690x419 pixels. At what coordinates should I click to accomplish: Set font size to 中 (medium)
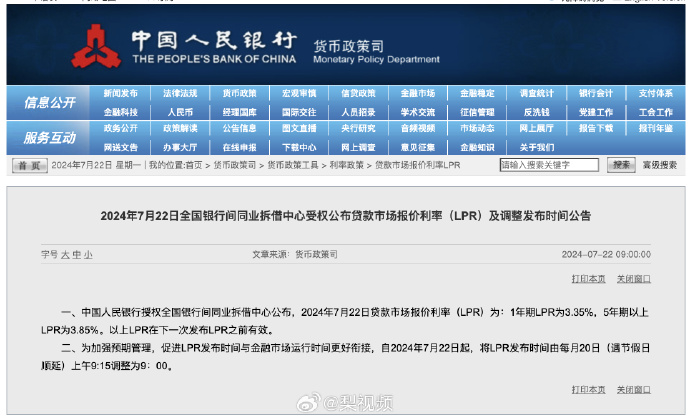click(75, 255)
